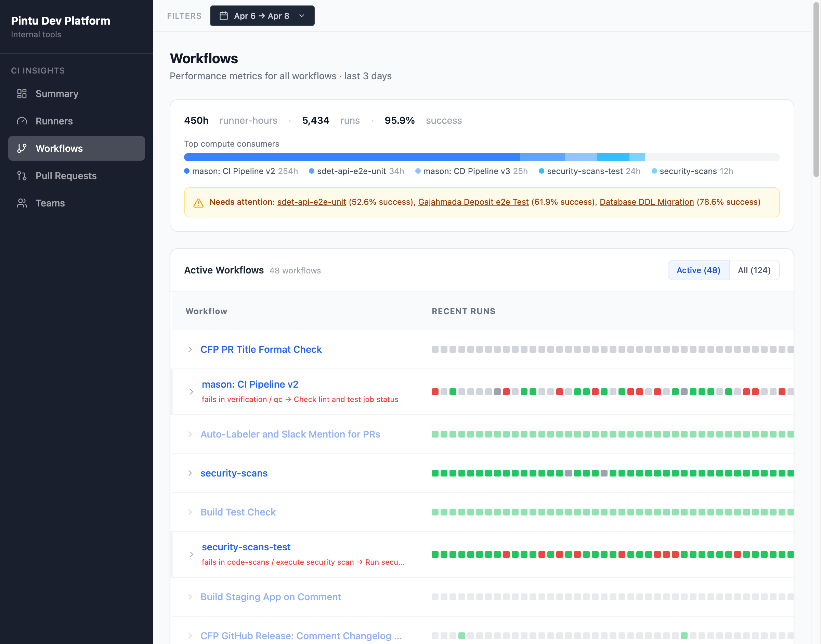Click the Pull Requests icon
Viewport: 821px width, 644px height.
(22, 176)
